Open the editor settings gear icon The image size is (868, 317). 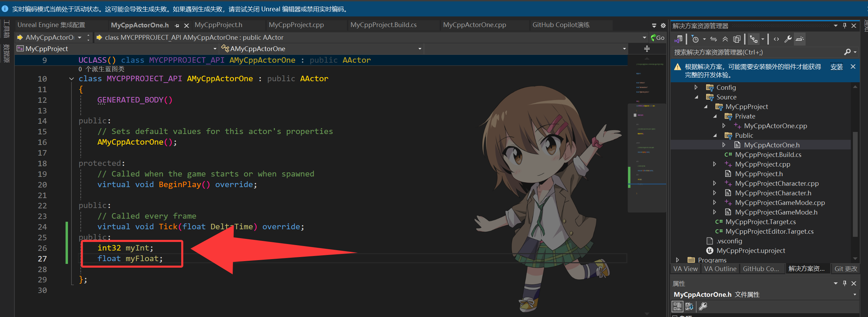pyautogui.click(x=663, y=26)
